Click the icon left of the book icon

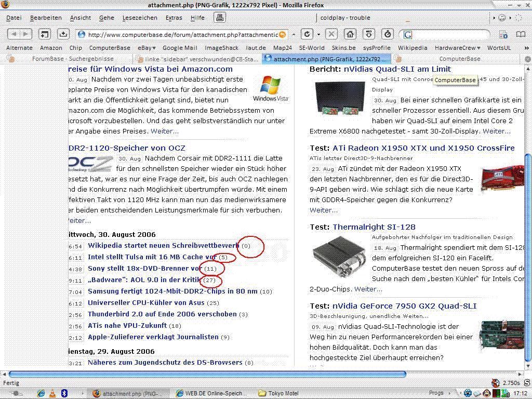click(503, 34)
